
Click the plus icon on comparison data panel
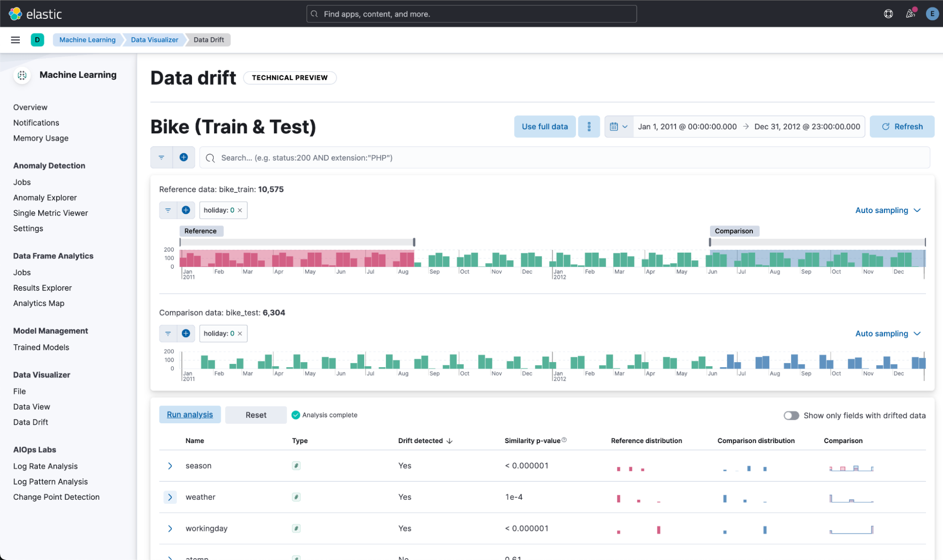(186, 333)
